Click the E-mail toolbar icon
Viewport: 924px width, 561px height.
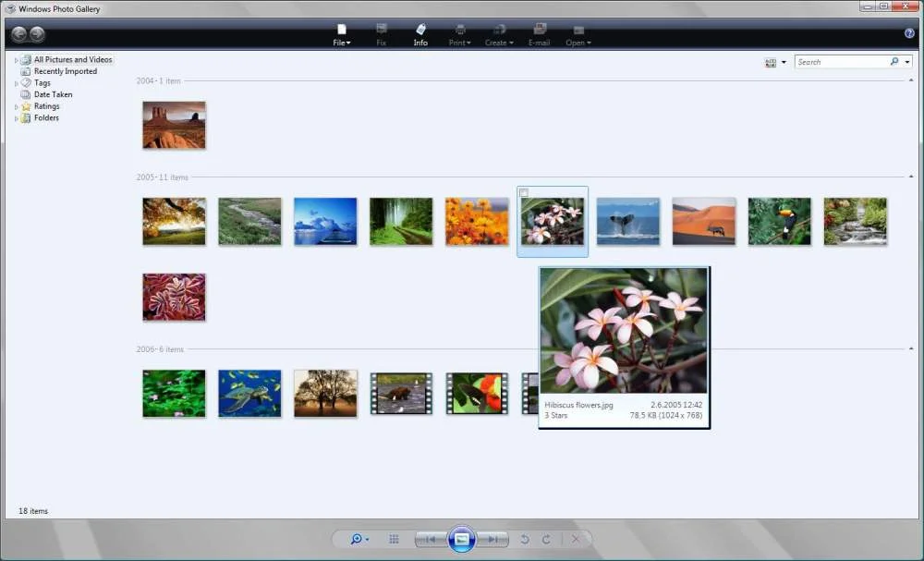540,34
